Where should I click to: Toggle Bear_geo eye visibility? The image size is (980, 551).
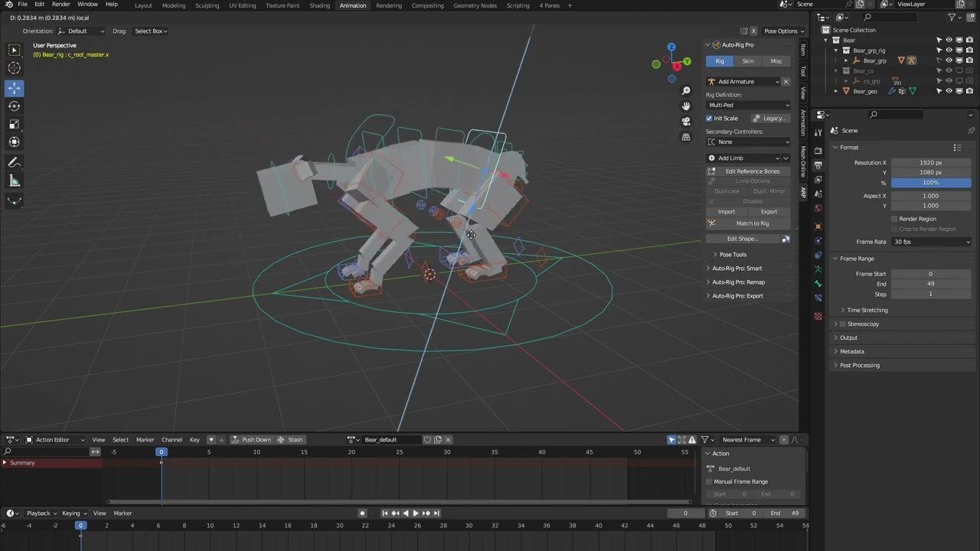tap(949, 91)
